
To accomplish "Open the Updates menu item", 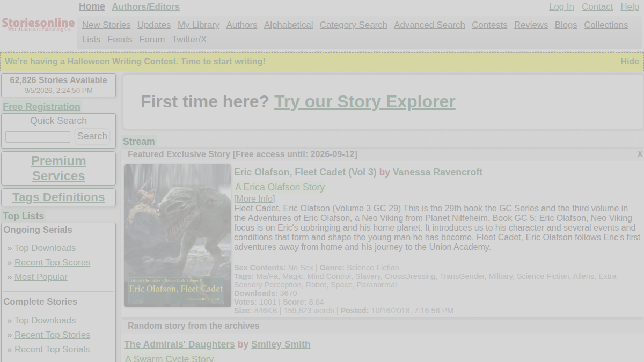I will coord(154,25).
